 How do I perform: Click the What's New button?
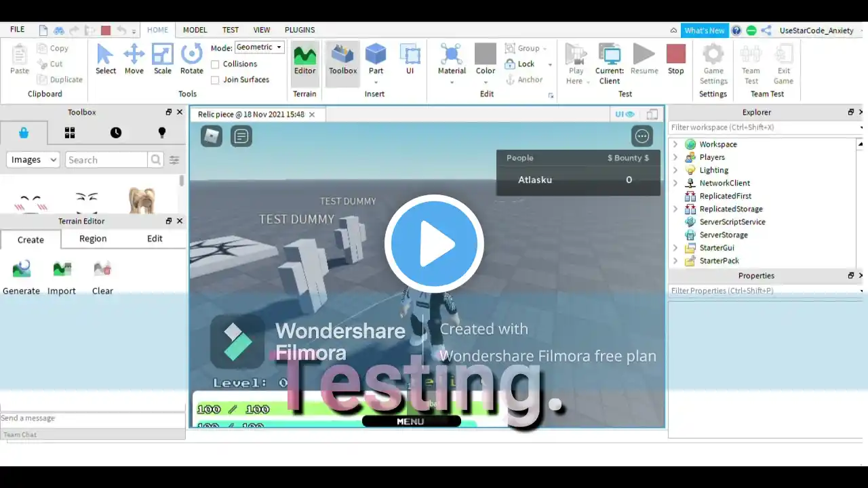click(x=704, y=30)
